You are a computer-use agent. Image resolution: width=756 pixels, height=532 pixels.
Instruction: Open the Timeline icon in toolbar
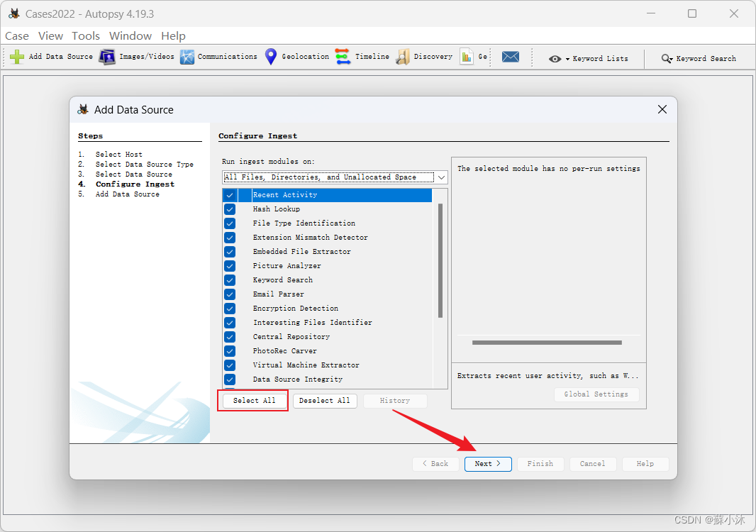click(343, 57)
